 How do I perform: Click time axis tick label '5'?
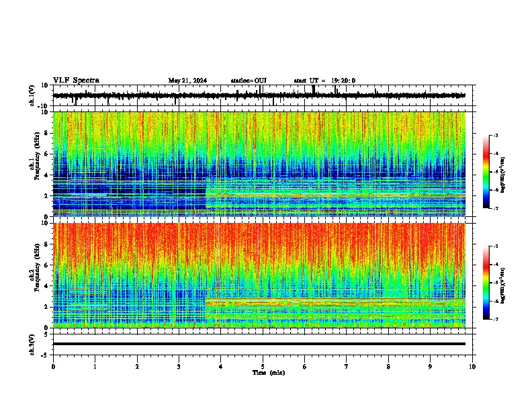point(263,367)
